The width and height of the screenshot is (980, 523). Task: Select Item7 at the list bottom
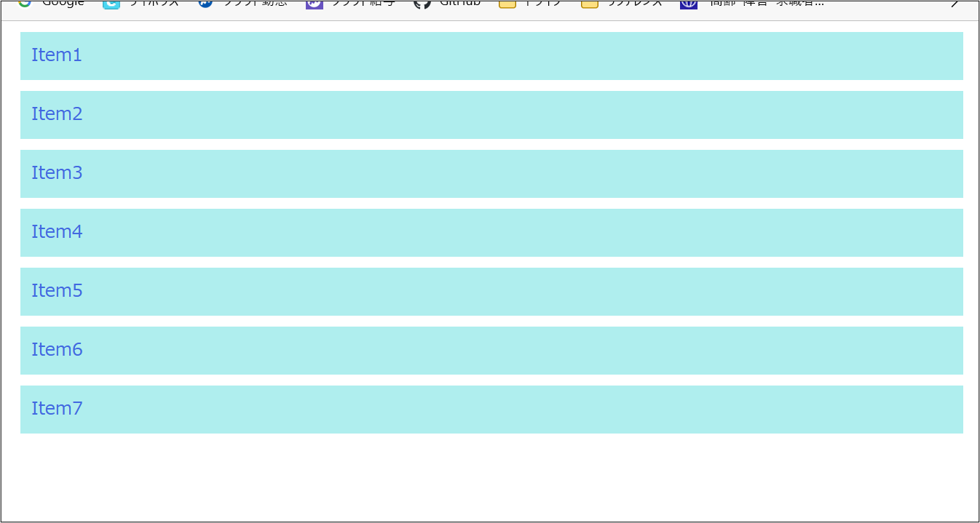click(491, 410)
